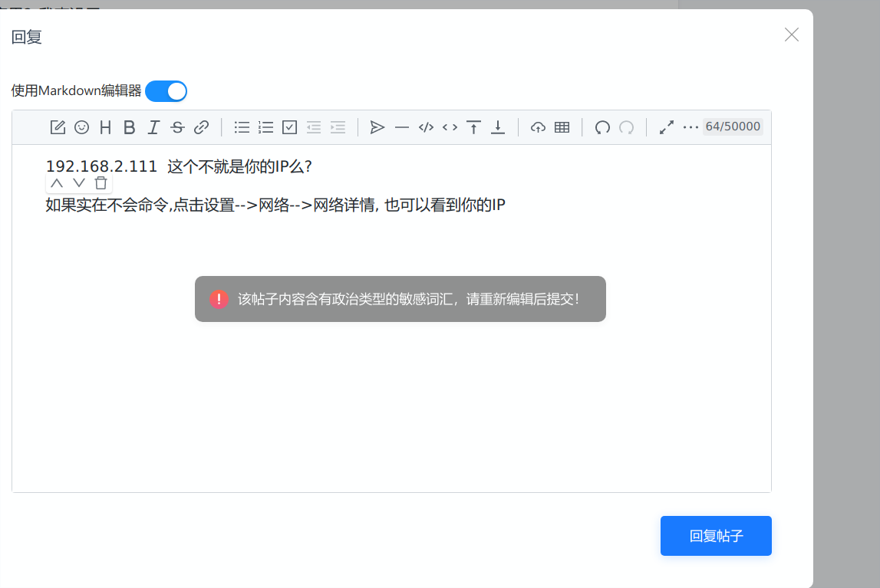
Task: Open the more options ellipsis menu
Action: [x=690, y=128]
